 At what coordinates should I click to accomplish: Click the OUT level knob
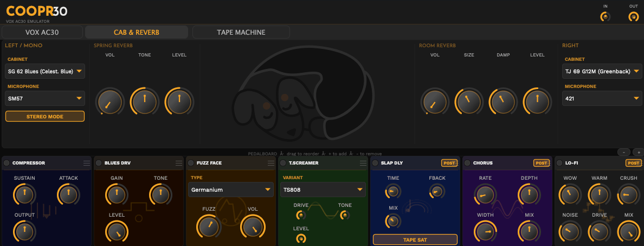click(634, 17)
